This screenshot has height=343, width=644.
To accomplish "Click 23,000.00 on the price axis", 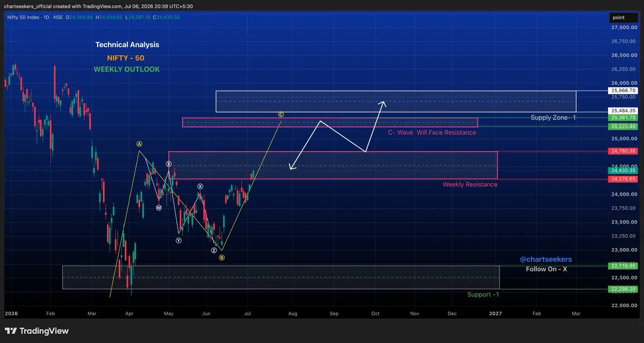I will click(x=623, y=250).
